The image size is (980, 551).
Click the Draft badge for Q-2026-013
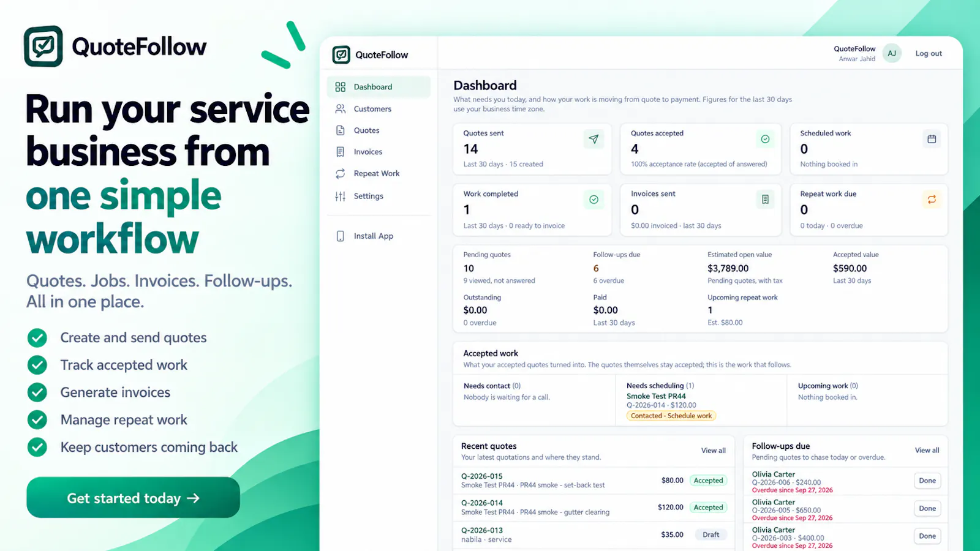tap(710, 534)
